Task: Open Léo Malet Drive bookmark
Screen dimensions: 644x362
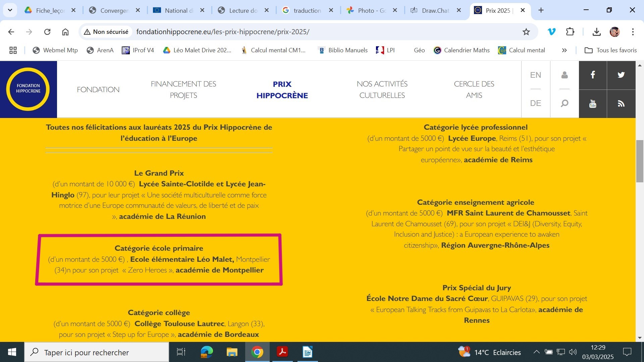Action: (197, 50)
